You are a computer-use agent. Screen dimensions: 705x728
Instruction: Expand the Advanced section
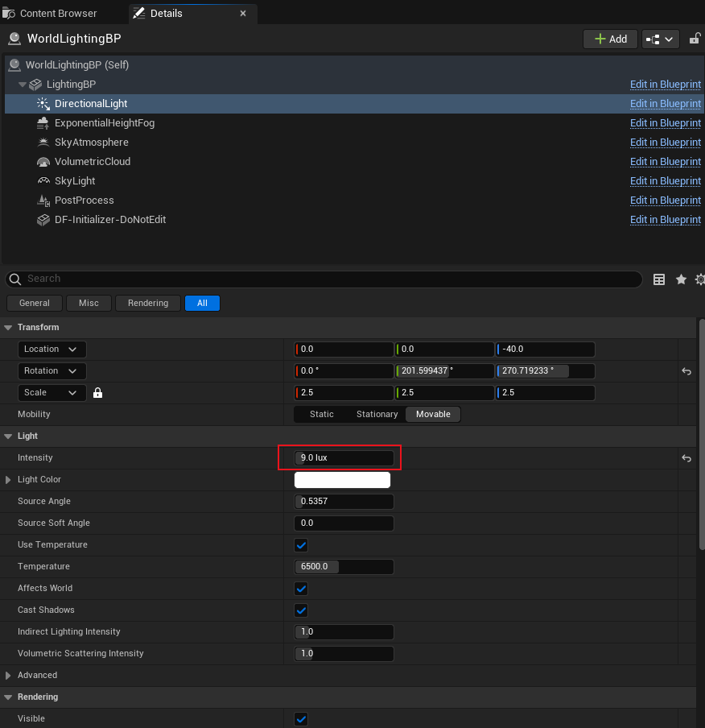tap(9, 676)
